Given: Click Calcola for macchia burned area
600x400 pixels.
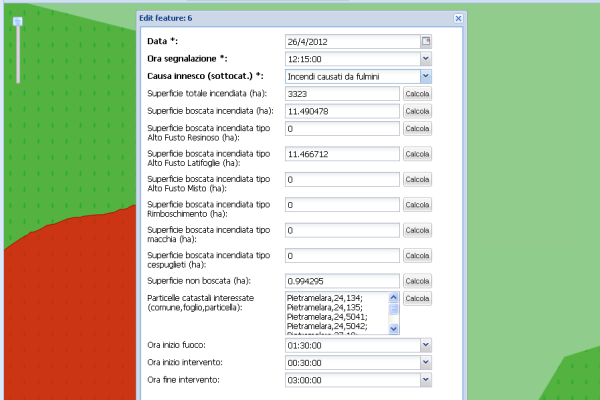Looking at the screenshot, I should tap(417, 230).
